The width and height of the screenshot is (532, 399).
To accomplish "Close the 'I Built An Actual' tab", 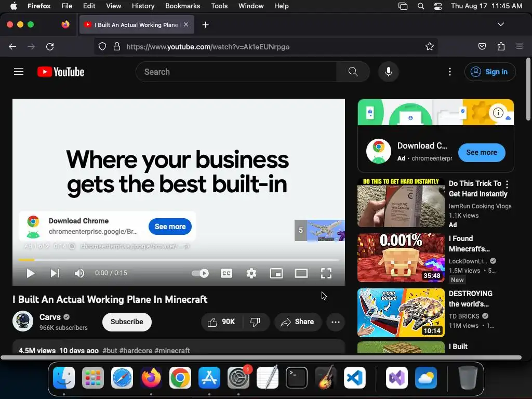I will 186,24.
